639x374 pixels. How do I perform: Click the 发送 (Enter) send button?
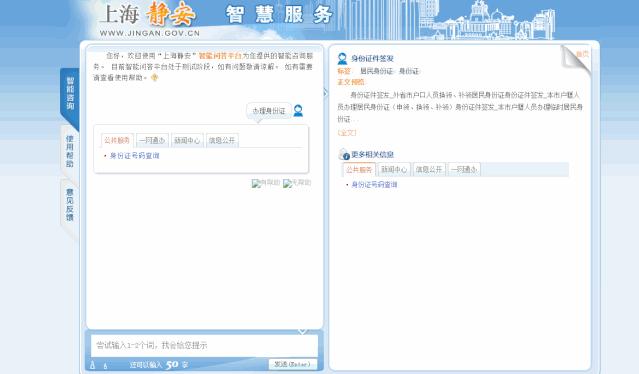(293, 364)
